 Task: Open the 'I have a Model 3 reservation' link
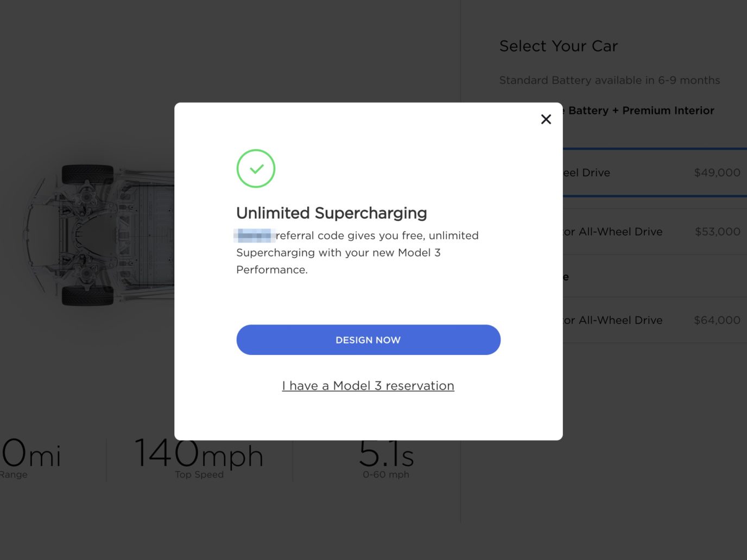coord(368,386)
